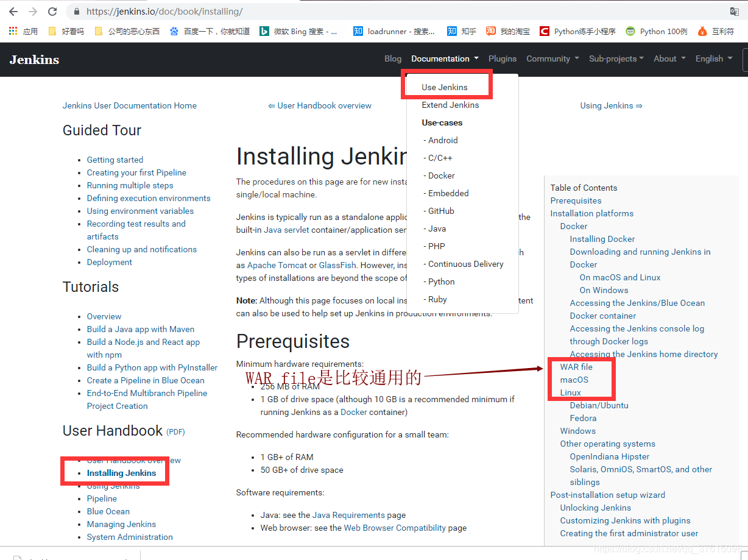The image size is (748, 560).
Task: Open the Blog nav link
Action: [x=393, y=58]
